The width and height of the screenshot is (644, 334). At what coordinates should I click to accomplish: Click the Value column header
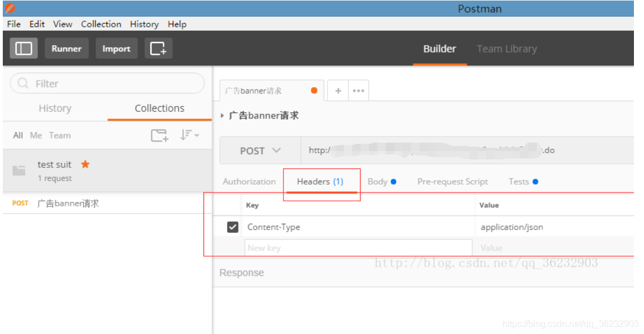(x=489, y=205)
